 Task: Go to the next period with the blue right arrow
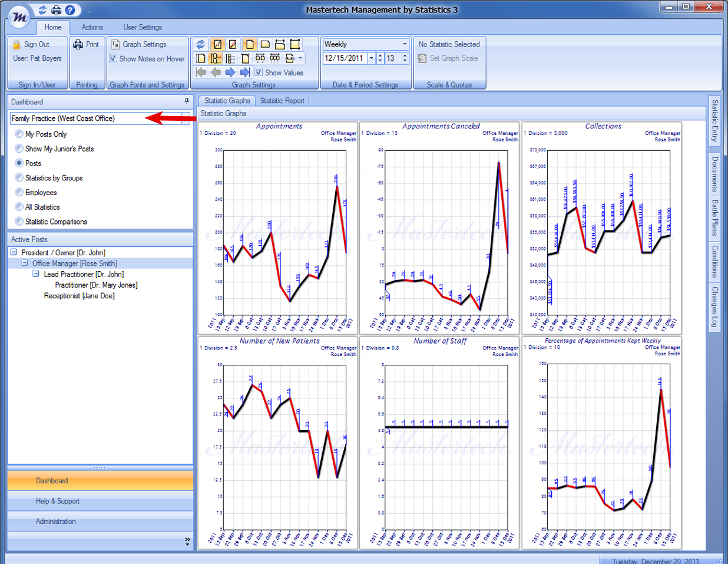click(x=230, y=72)
